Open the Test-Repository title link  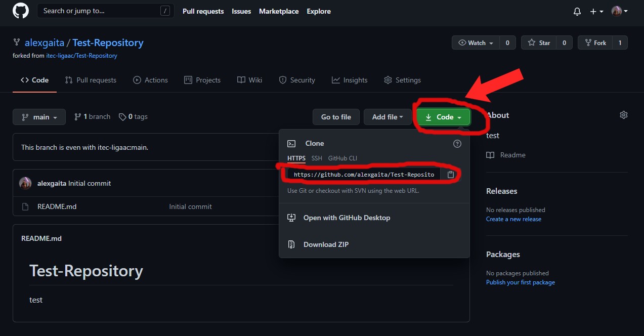click(108, 43)
